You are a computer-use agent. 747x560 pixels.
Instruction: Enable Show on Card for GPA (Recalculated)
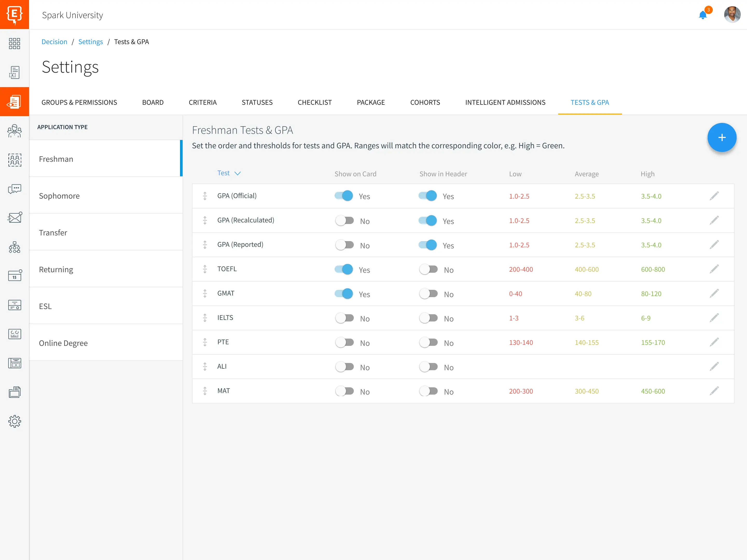click(x=344, y=220)
